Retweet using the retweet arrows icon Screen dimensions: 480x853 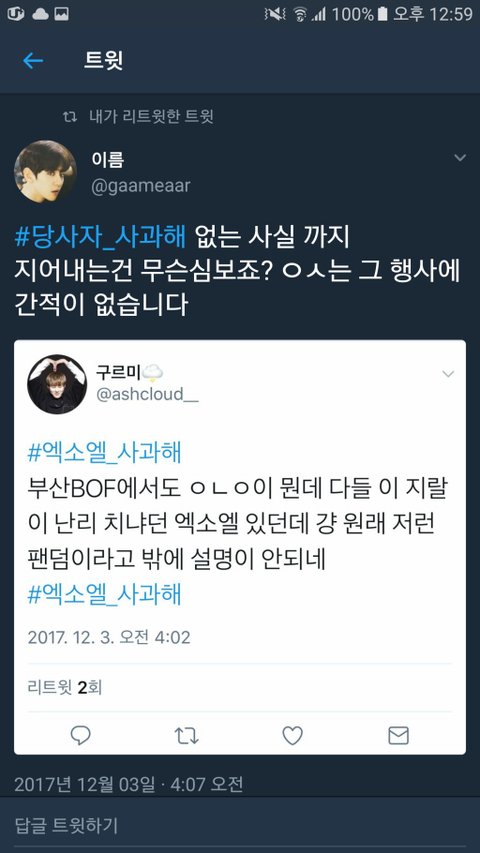click(186, 735)
